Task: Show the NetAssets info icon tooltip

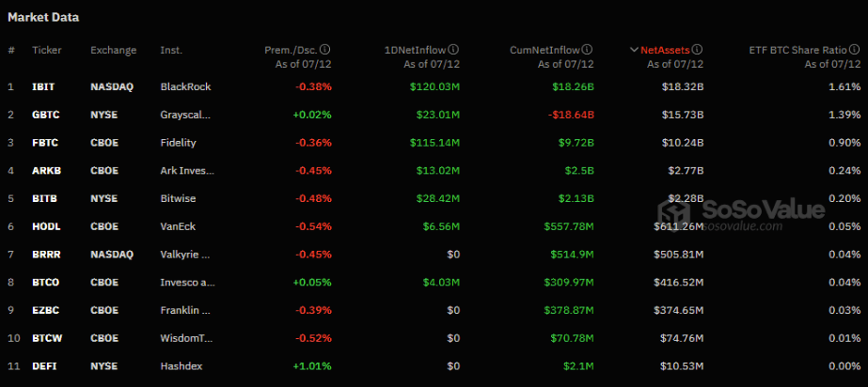Action: [x=698, y=50]
